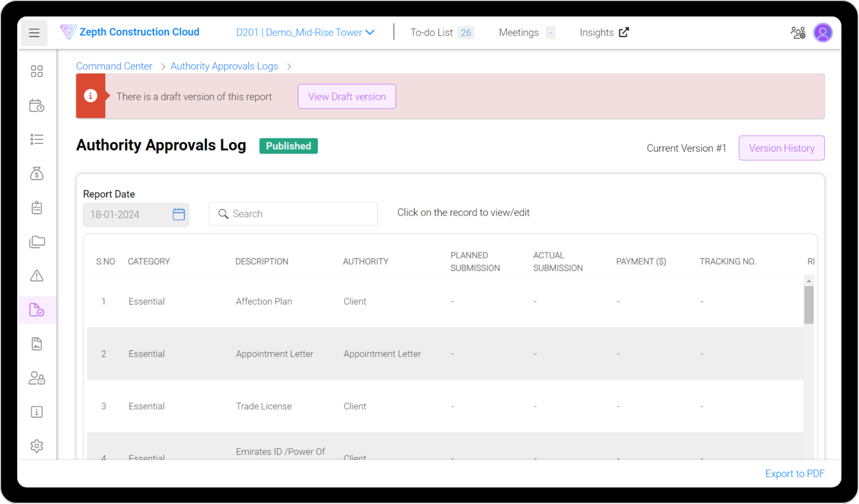The image size is (859, 504).
Task: Open the hamburger menu
Action: point(34,33)
